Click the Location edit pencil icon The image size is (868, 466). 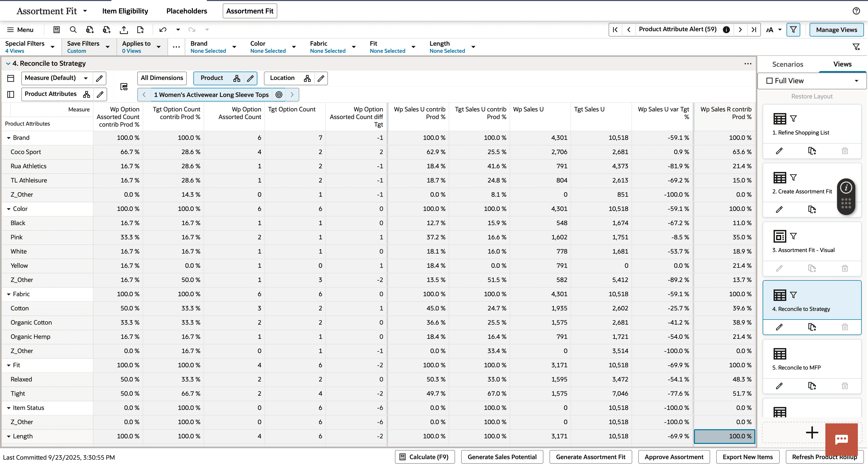tap(321, 78)
